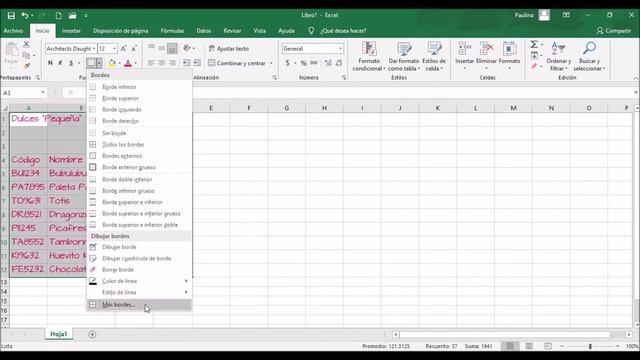Image resolution: width=640 pixels, height=360 pixels.
Task: Select Dibujar borde tool
Action: pos(139,247)
